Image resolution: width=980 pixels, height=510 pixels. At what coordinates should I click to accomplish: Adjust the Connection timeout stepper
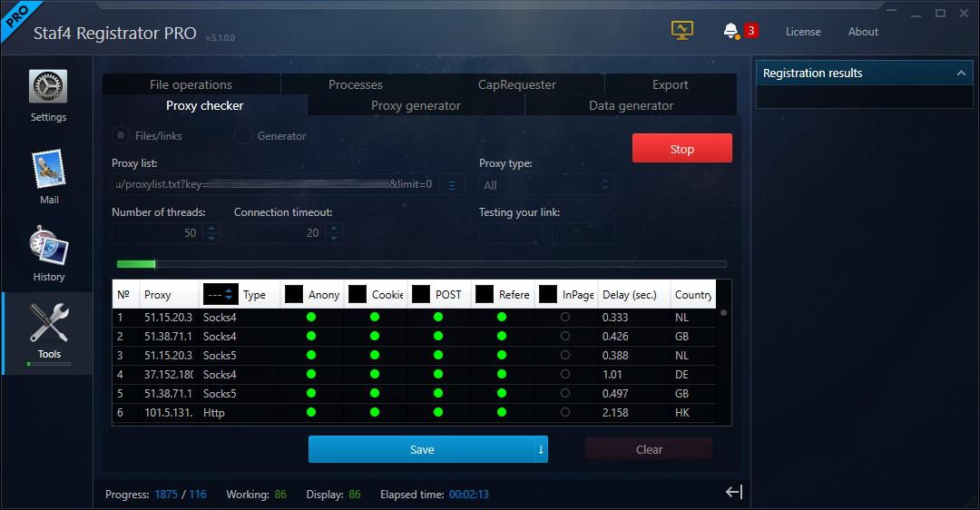tap(334, 233)
